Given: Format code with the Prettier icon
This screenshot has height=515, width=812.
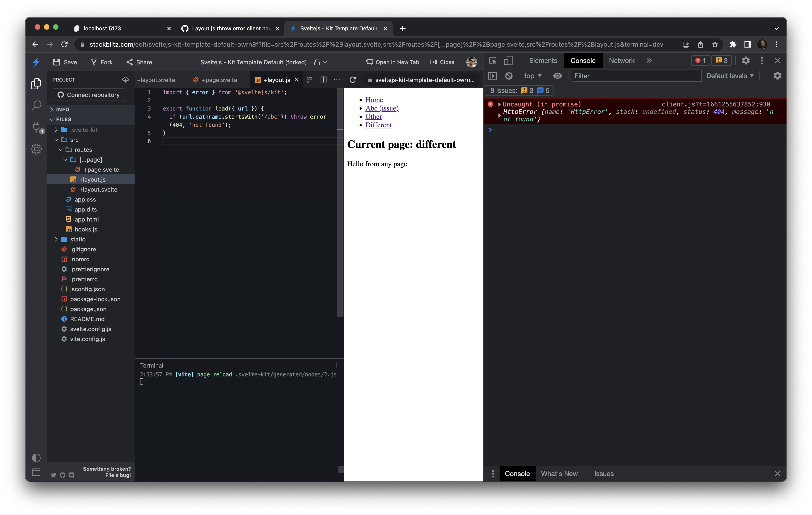Looking at the screenshot, I should pos(309,80).
